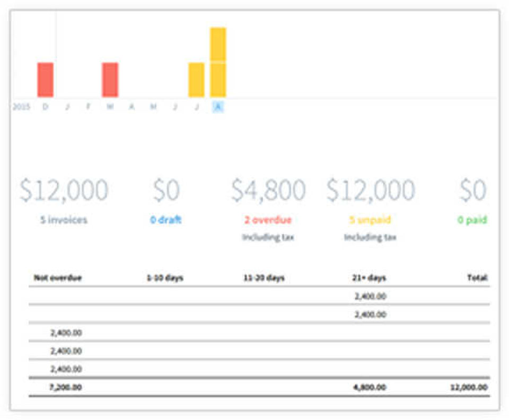Viewport: 509px width, 420px height.
Task: Open the 5 invoices link
Action: coord(64,220)
